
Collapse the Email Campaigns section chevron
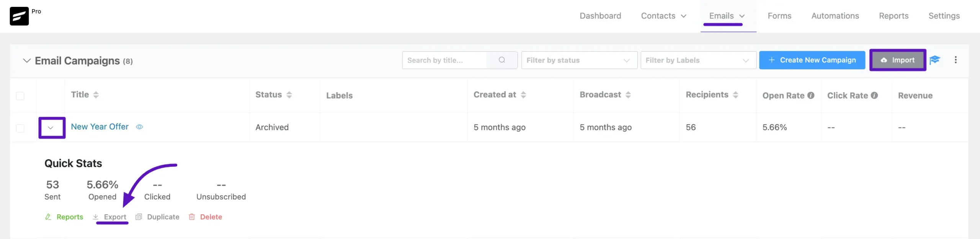(x=27, y=60)
